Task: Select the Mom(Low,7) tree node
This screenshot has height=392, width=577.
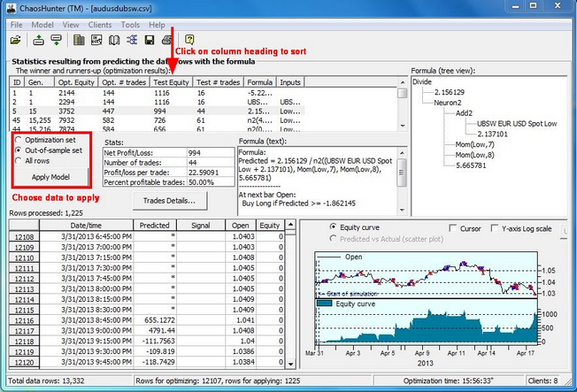Action: pyautogui.click(x=474, y=144)
